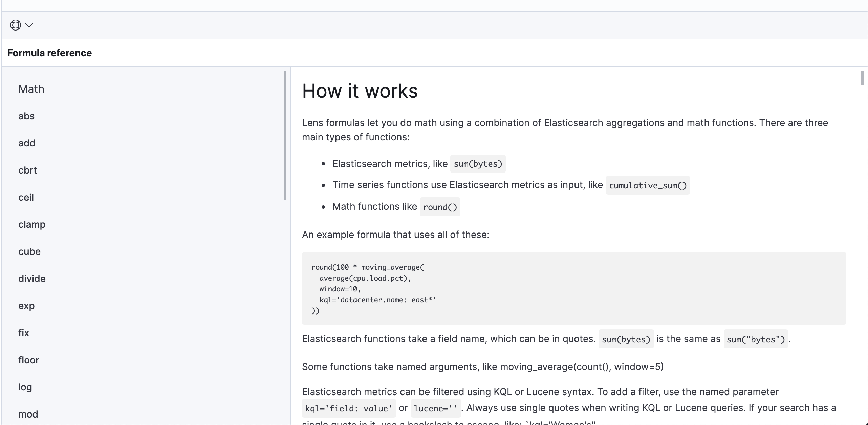Expand the chevron next to help icon

tap(29, 25)
